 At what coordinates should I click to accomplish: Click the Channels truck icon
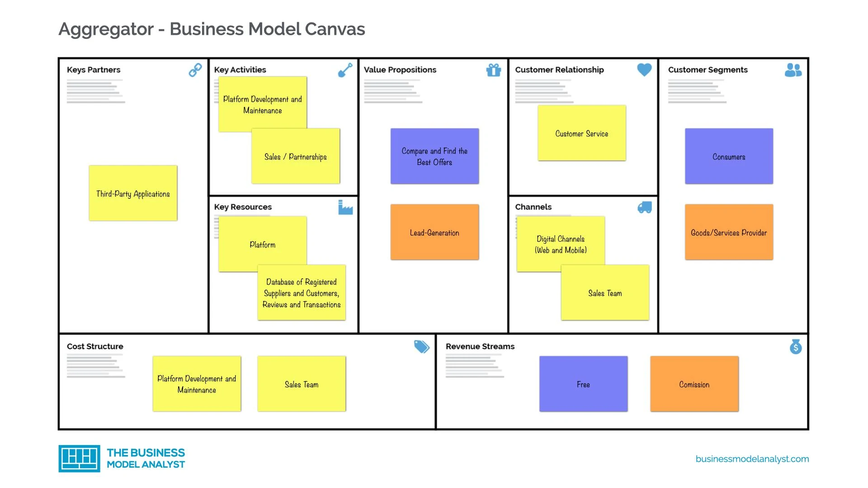click(644, 207)
